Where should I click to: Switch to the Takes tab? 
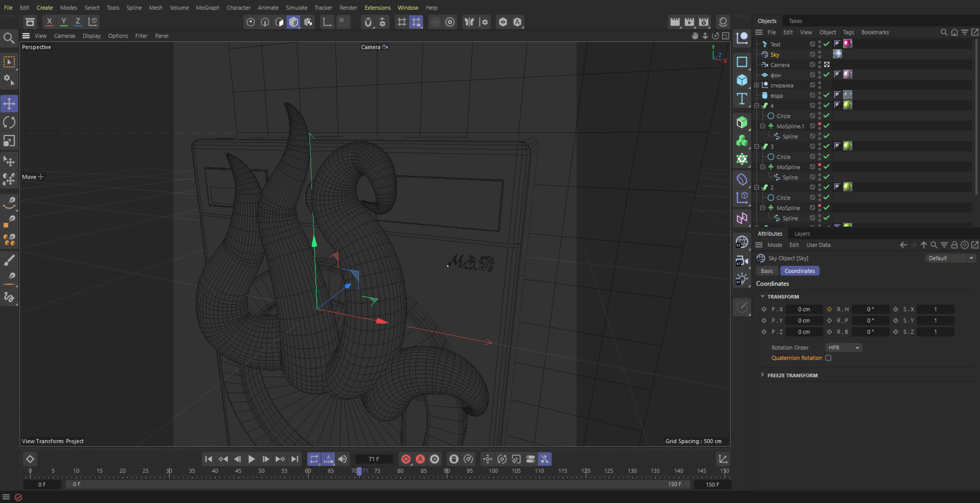795,21
